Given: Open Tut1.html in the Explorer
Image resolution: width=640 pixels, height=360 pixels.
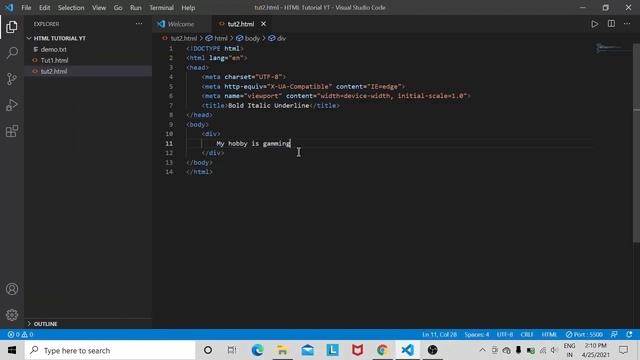Looking at the screenshot, I should click(54, 60).
